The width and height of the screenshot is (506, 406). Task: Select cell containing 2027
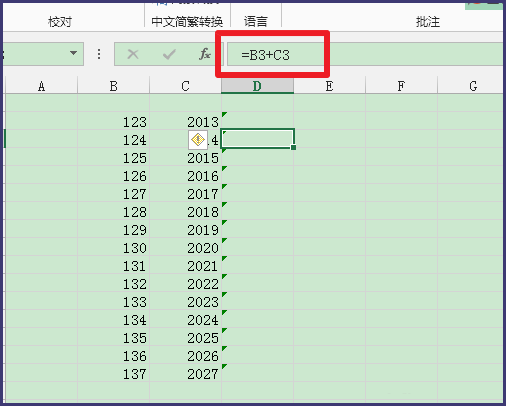[x=185, y=373]
